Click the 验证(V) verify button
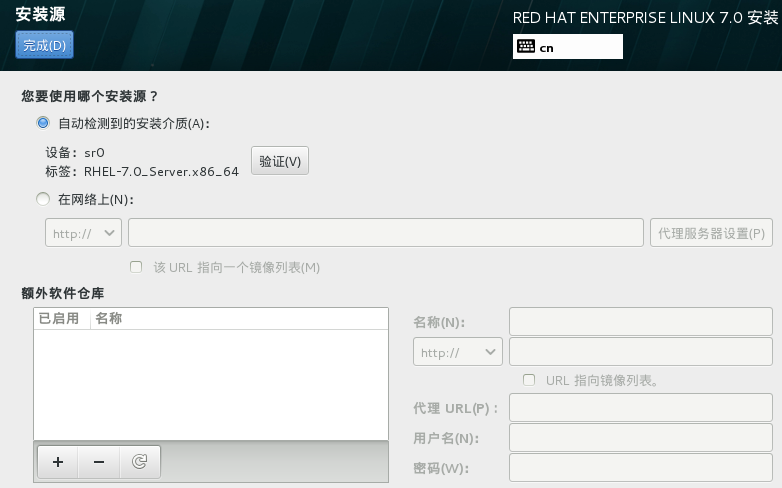 pyautogui.click(x=280, y=161)
